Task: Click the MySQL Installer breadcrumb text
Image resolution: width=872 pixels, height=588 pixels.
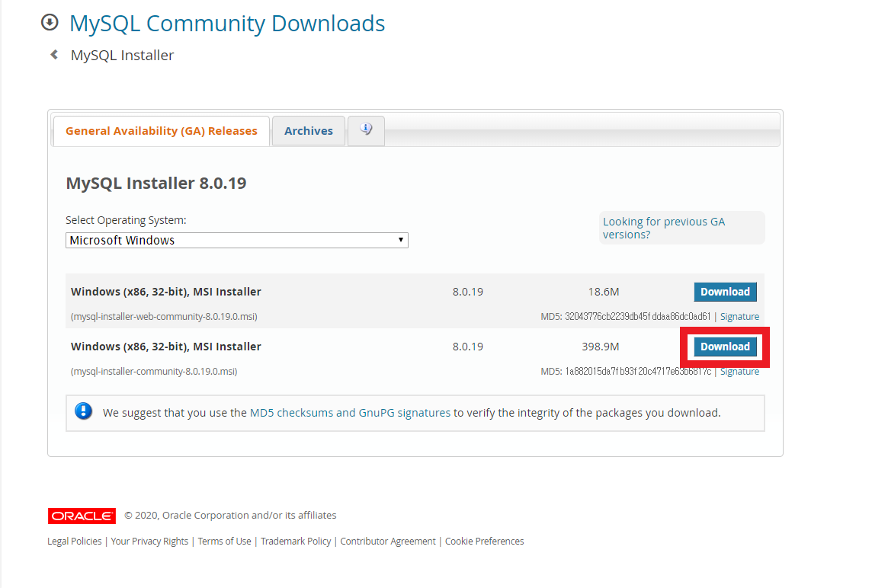Action: (x=123, y=55)
